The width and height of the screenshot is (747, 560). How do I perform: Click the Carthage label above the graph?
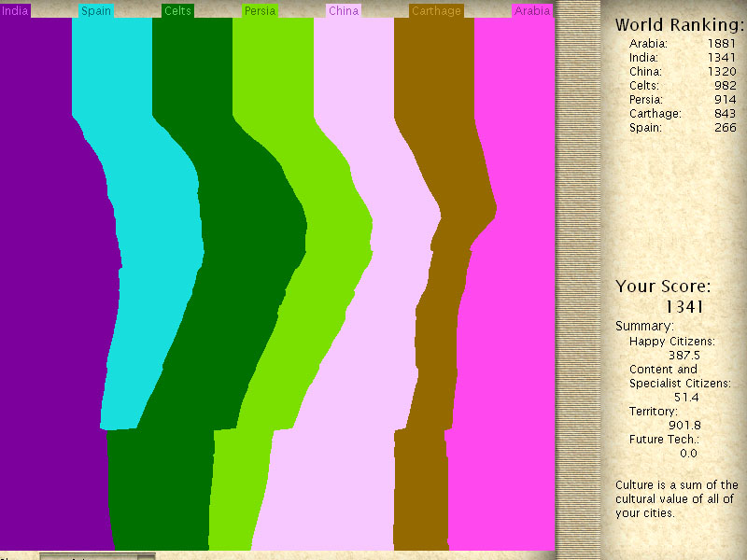(436, 11)
